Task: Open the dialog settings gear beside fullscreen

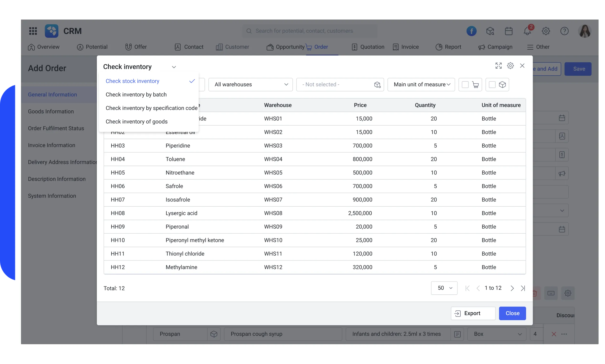Action: point(511,66)
